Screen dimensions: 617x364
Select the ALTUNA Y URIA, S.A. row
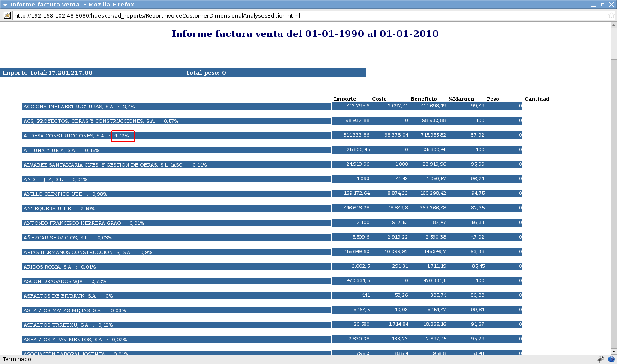pos(177,150)
